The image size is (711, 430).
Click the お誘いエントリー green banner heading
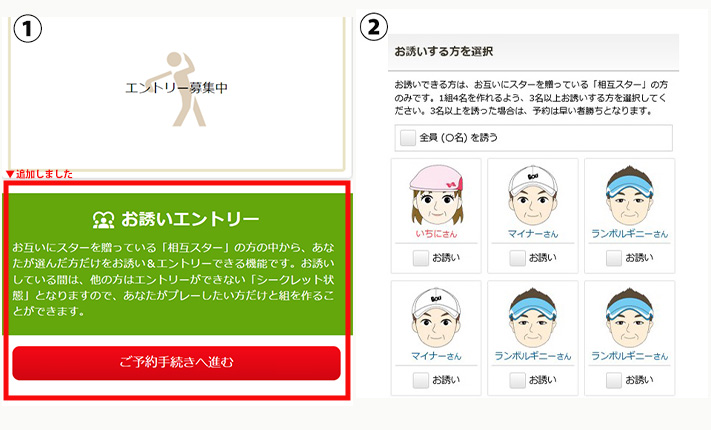tap(190, 220)
